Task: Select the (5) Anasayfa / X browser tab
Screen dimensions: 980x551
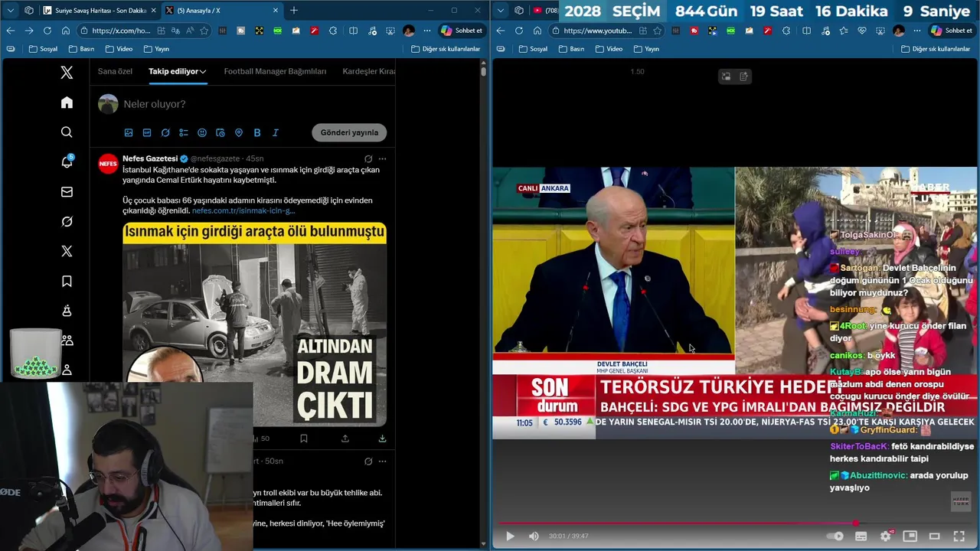Action: point(222,10)
